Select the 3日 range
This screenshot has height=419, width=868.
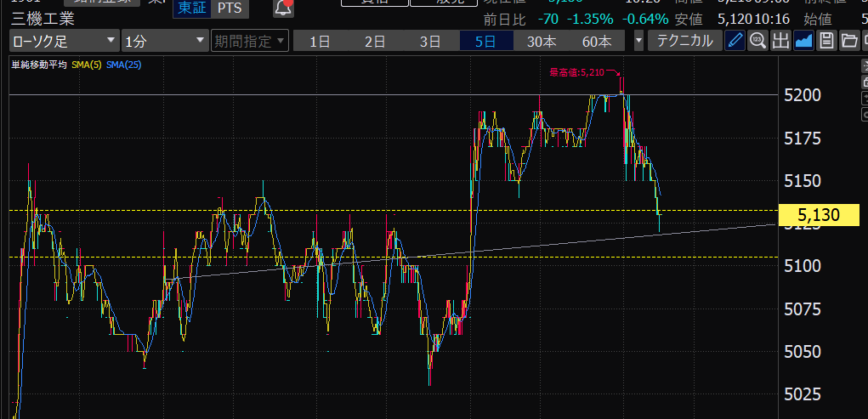(431, 41)
